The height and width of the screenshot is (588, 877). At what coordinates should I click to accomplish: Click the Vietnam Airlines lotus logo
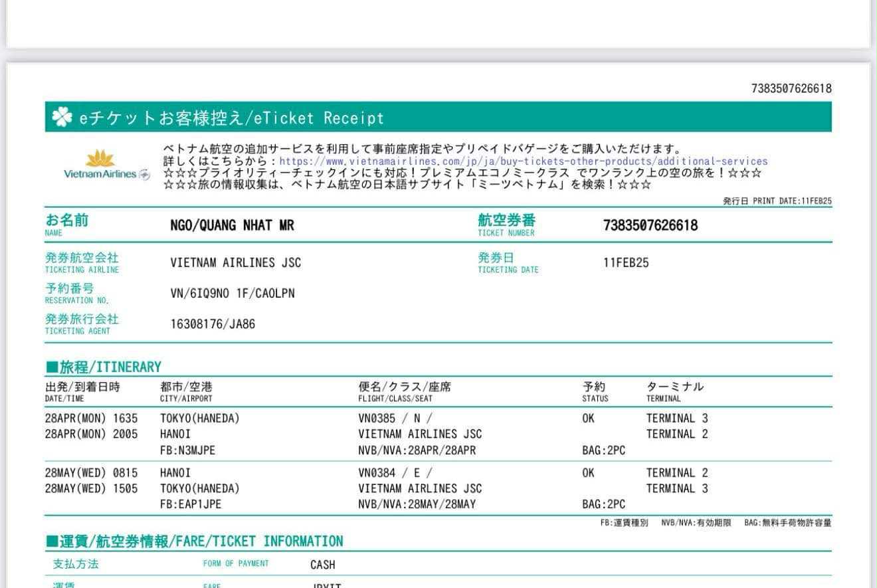(x=100, y=159)
